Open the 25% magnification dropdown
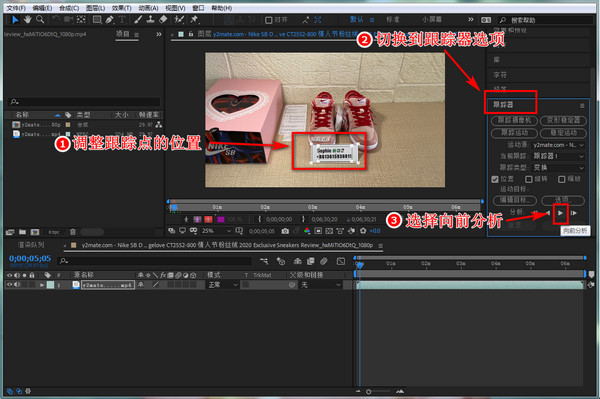 [216, 231]
